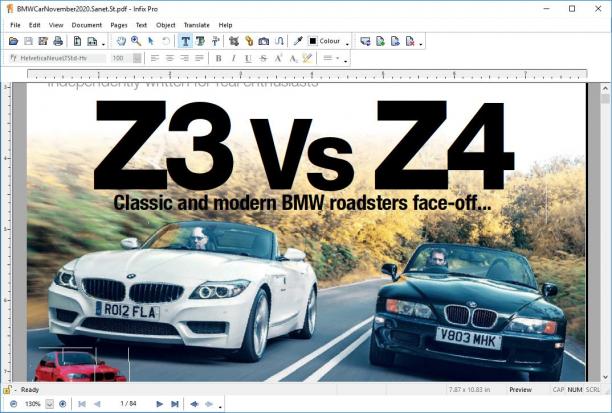Select the Eyedropper colour picker
The image size is (612, 413).
298,41
